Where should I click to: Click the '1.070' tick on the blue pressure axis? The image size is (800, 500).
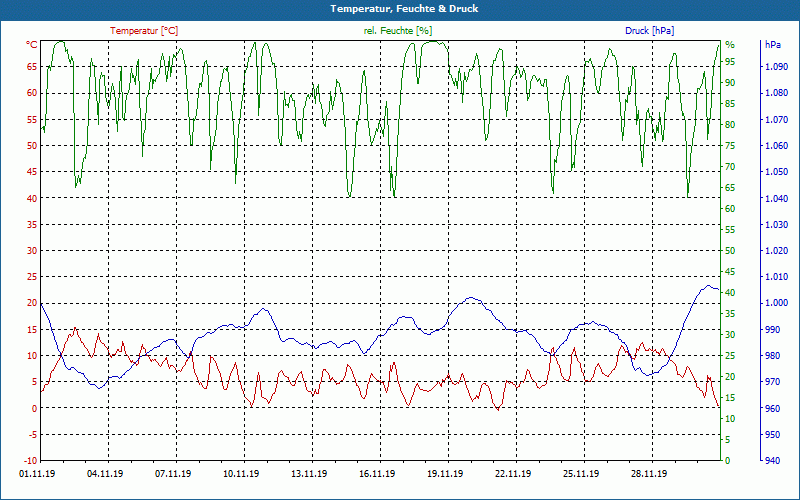point(777,119)
